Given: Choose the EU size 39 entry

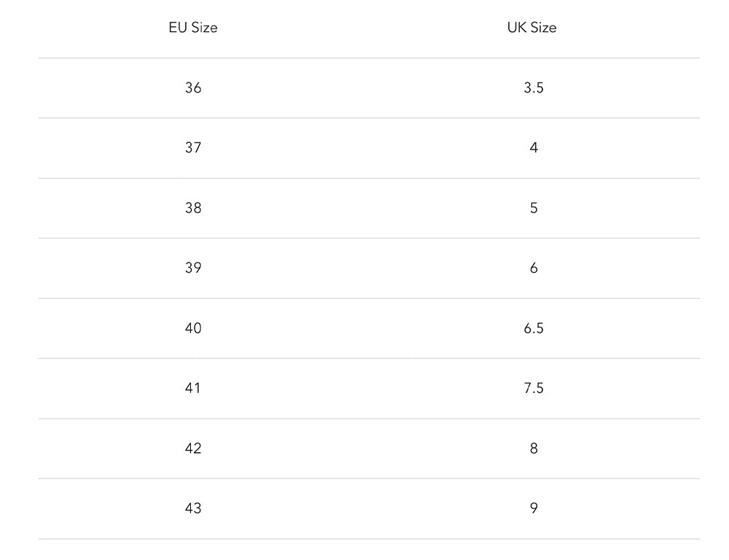Looking at the screenshot, I should tap(193, 268).
